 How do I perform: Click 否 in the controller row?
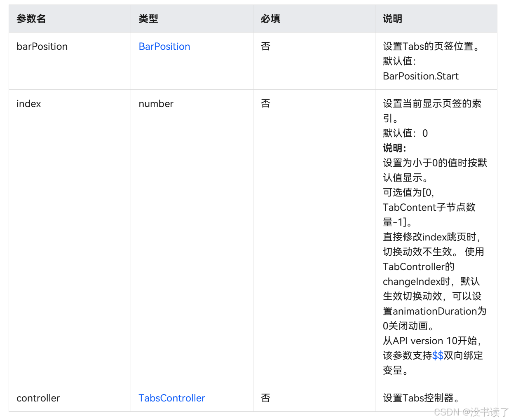coord(266,398)
